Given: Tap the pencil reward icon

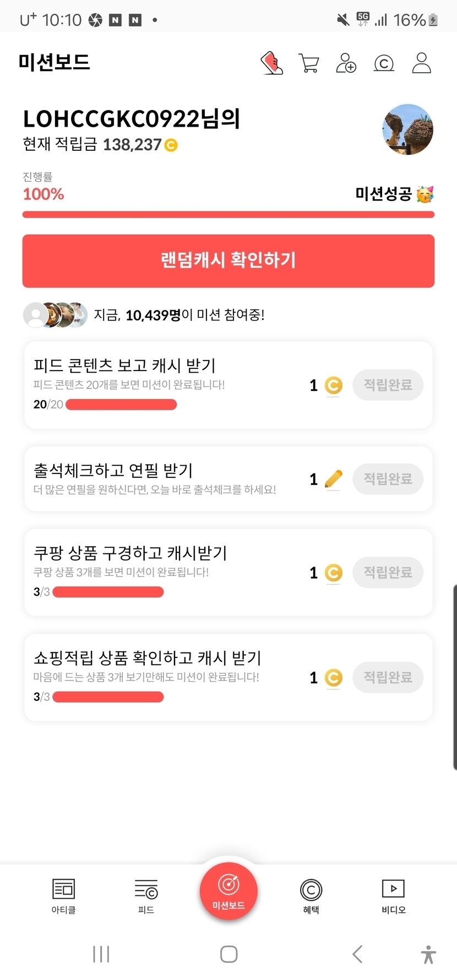Looking at the screenshot, I should tap(334, 479).
